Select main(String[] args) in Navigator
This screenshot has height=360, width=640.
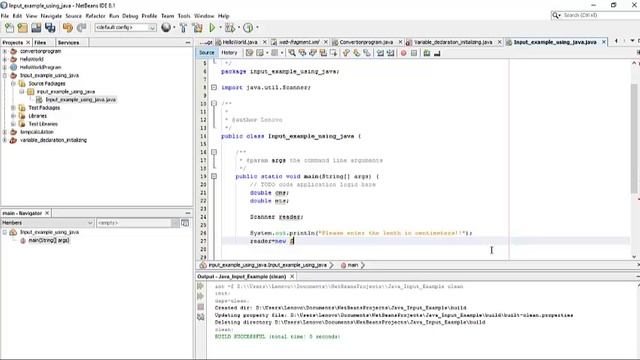(49, 240)
